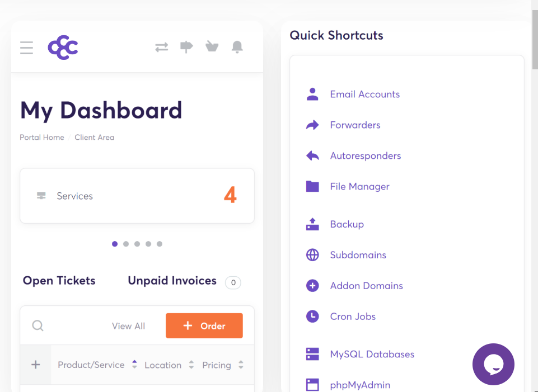
Task: Open the Subdomains shortcut
Action: (x=358, y=255)
